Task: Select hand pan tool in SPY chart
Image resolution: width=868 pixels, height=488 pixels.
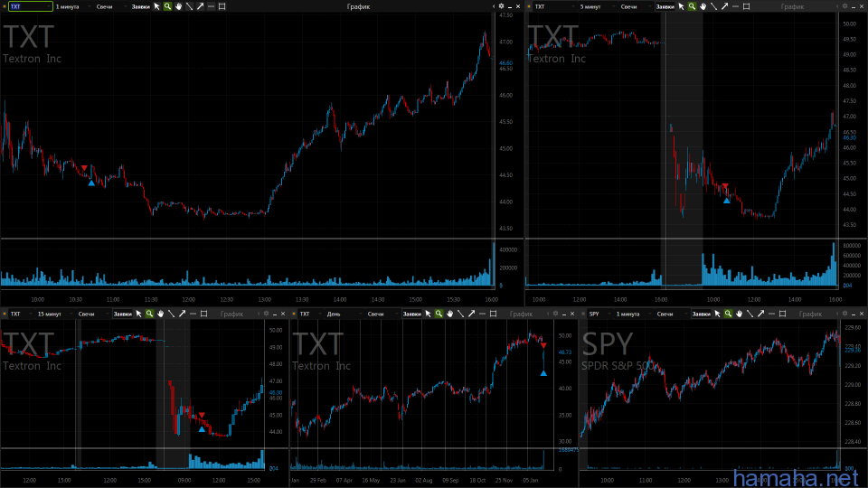Action: pos(739,314)
